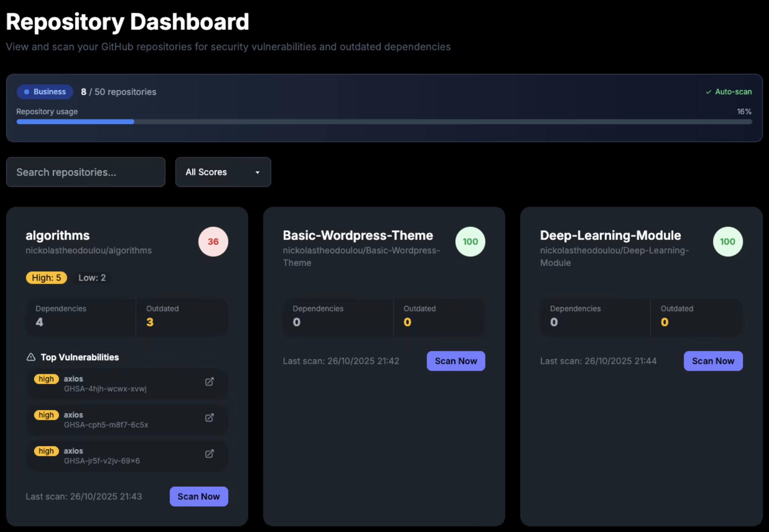Viewport: 769px width, 532px height.
Task: Click the Search repositories input field
Action: click(85, 172)
